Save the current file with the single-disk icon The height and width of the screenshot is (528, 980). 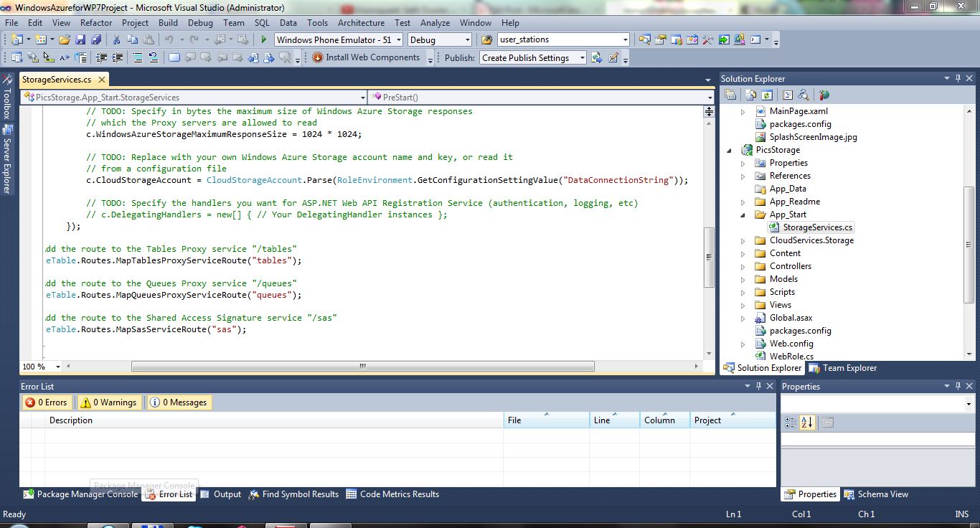[80, 40]
